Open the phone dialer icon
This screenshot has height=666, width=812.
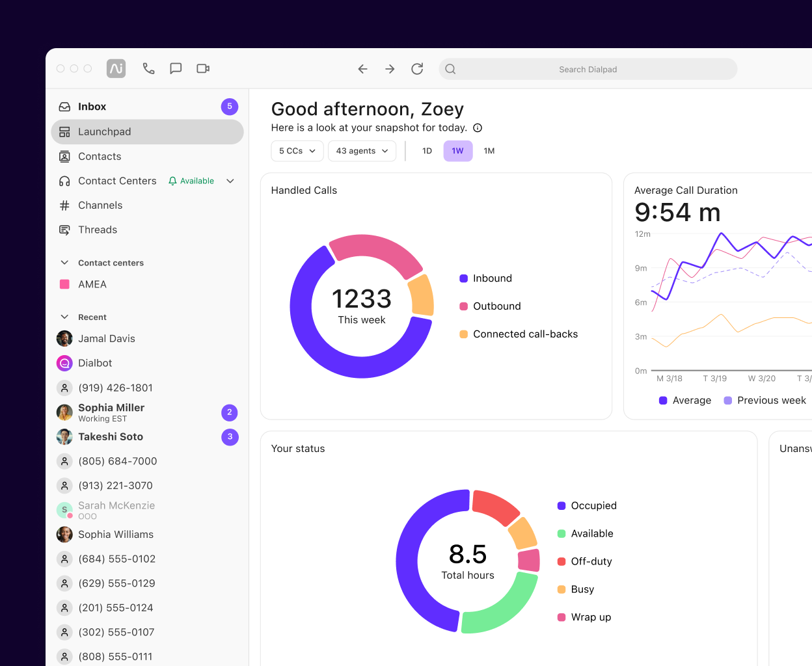148,68
